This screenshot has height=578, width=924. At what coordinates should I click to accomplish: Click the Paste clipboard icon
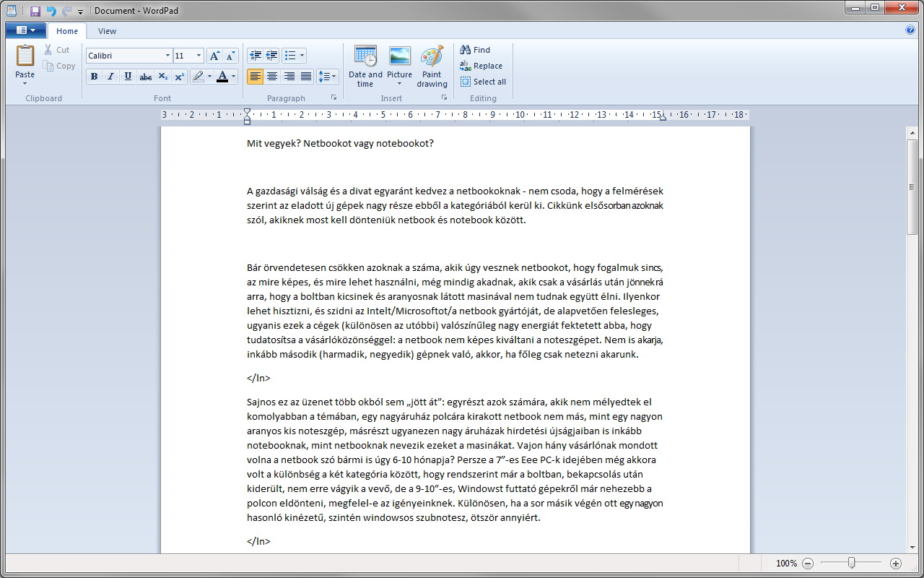click(25, 56)
